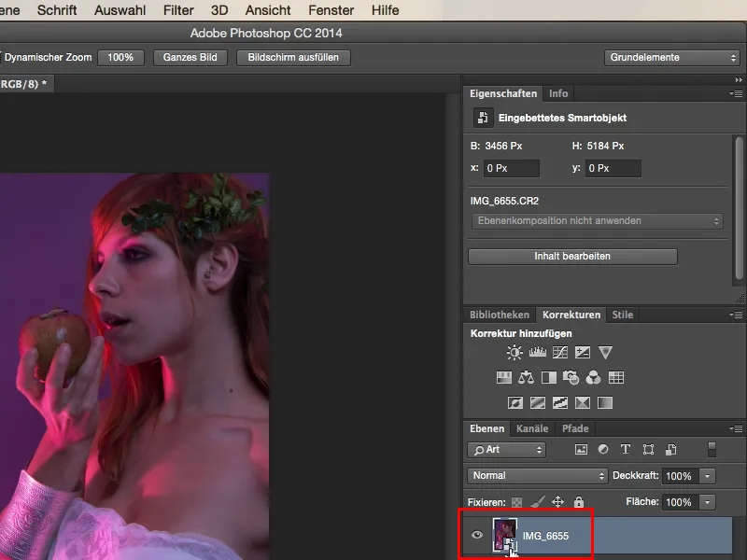
Task: Add a Levels adjustment (histogram icon)
Action: [x=538, y=353]
